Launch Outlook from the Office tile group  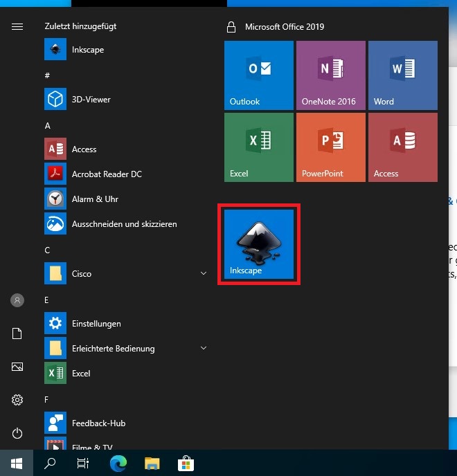pos(259,75)
